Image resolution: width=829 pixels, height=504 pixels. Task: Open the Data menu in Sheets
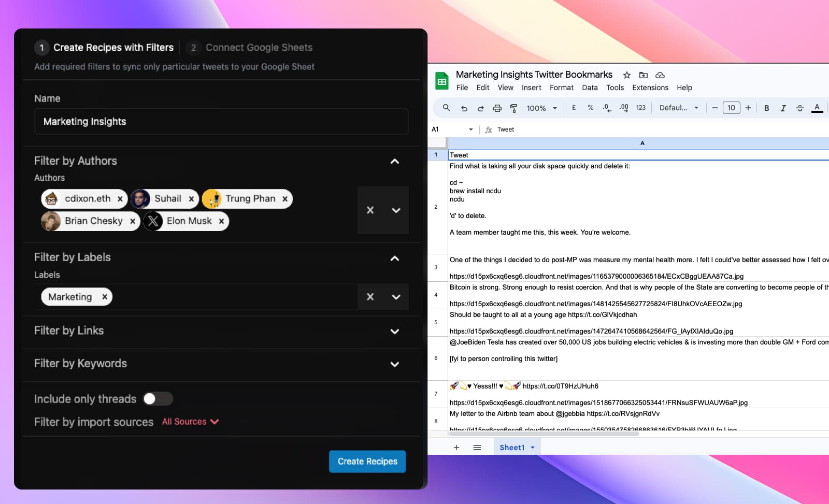point(590,88)
